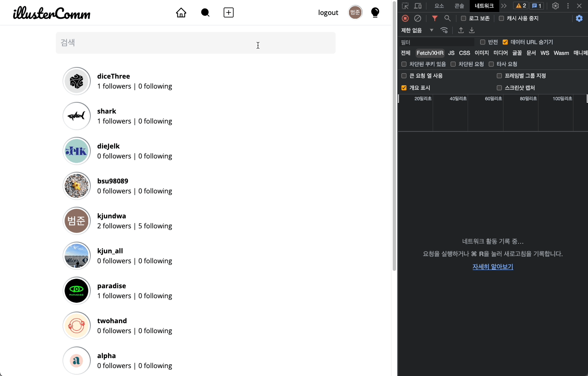Click the network search magnifier icon

click(x=447, y=18)
